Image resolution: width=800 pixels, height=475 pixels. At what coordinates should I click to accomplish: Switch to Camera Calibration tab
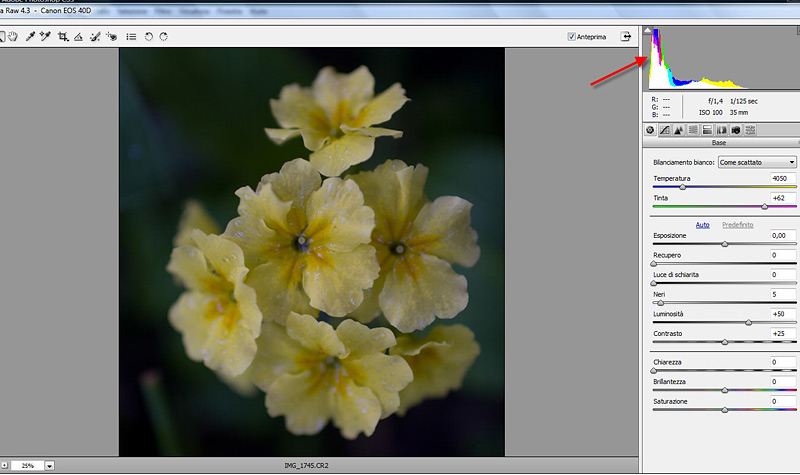(x=736, y=130)
